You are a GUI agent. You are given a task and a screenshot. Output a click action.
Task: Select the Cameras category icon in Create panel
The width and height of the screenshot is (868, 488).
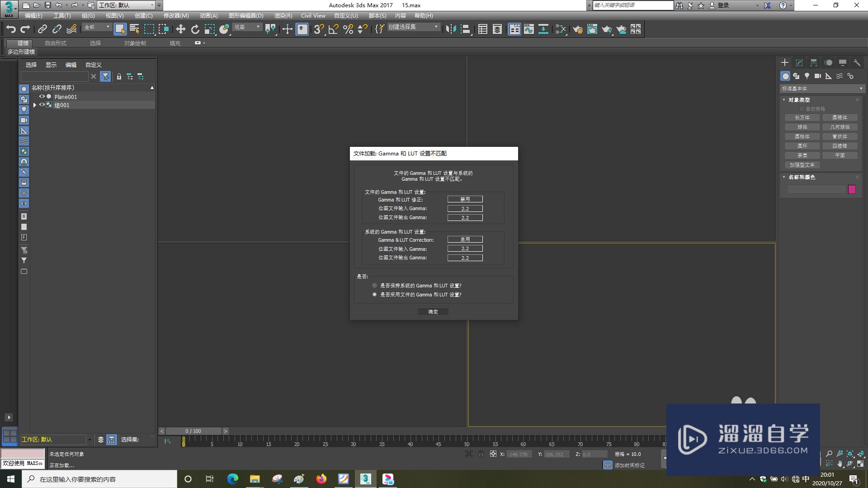tap(818, 76)
